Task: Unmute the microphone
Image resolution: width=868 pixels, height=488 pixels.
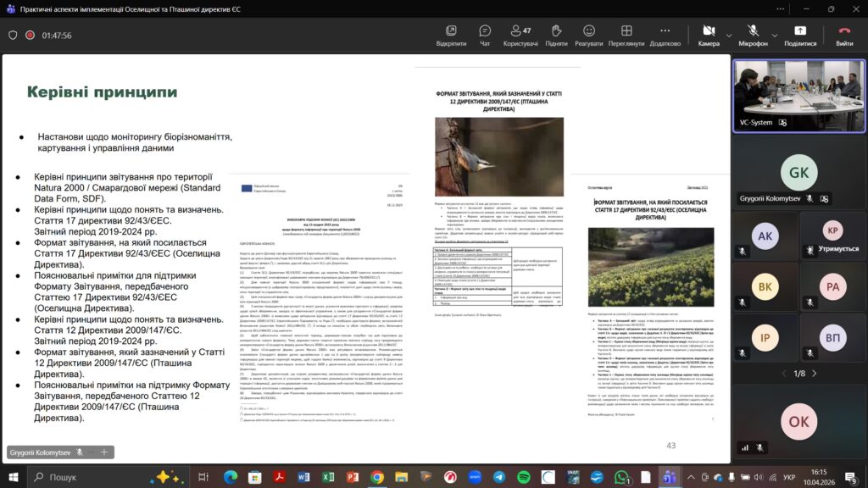Action: [x=752, y=35]
